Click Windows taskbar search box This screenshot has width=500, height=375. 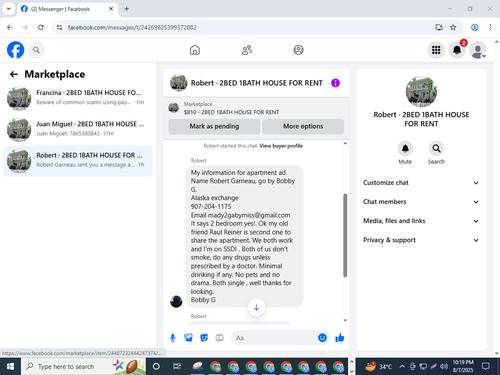point(83,367)
